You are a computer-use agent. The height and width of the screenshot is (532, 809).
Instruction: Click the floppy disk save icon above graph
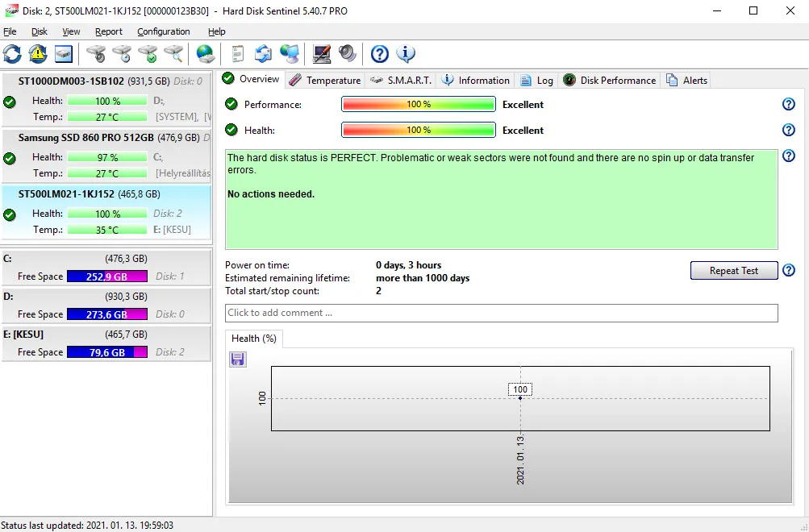tap(237, 359)
